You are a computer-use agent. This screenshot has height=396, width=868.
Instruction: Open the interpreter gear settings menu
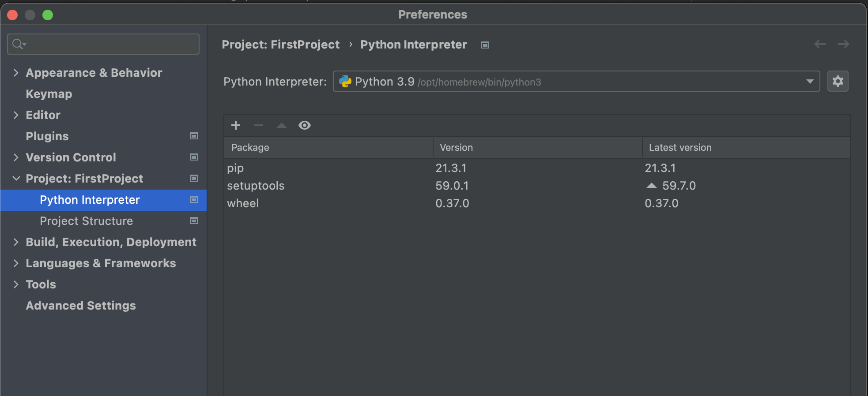pos(838,81)
